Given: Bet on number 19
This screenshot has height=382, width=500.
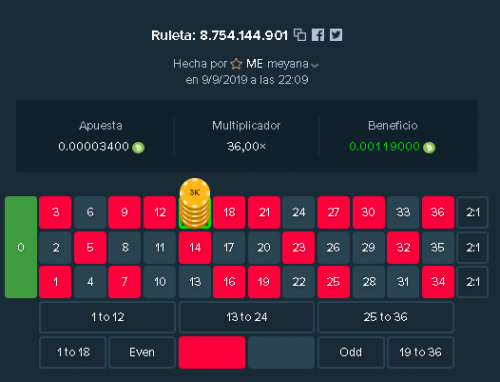Looking at the screenshot, I should pos(264,282).
